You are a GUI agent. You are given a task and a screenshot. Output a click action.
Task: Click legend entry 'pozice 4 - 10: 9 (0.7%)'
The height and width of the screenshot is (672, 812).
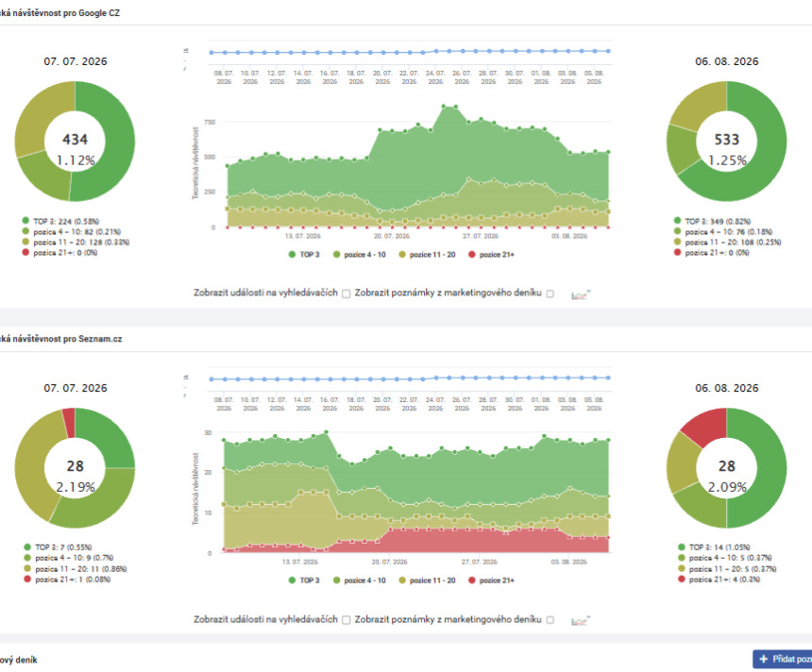(x=68, y=558)
